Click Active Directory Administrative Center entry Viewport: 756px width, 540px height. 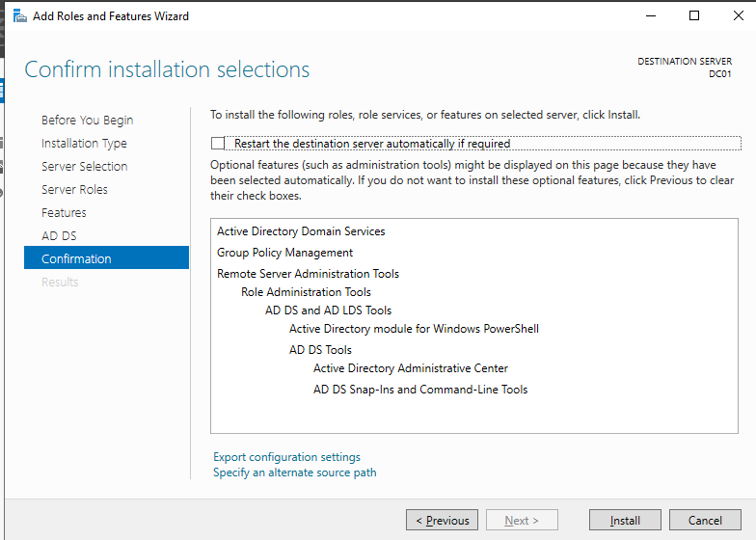click(411, 368)
